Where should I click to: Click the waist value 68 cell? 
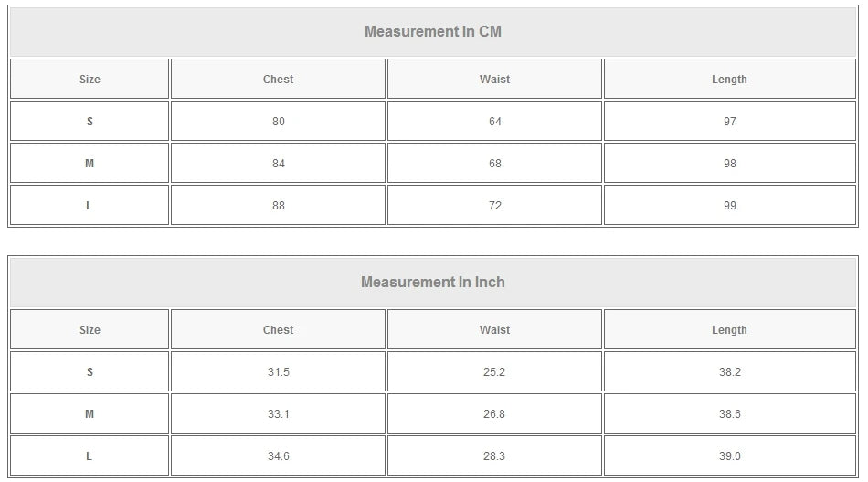pyautogui.click(x=494, y=164)
